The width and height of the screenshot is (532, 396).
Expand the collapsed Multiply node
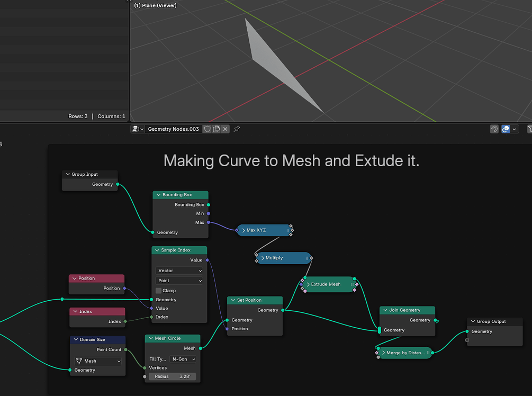(262, 258)
